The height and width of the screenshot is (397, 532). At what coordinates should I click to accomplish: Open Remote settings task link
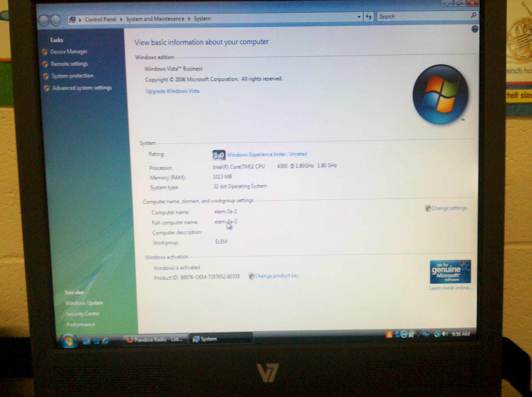coord(69,64)
